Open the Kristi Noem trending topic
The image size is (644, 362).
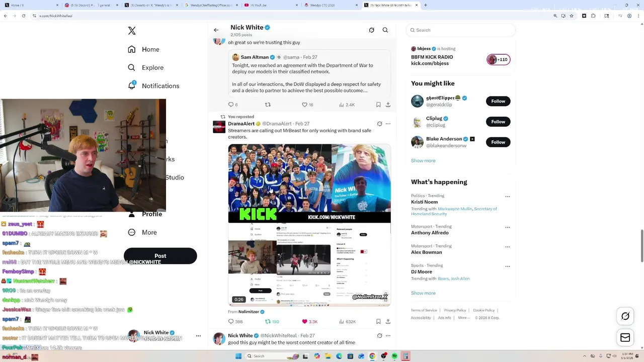click(x=424, y=202)
